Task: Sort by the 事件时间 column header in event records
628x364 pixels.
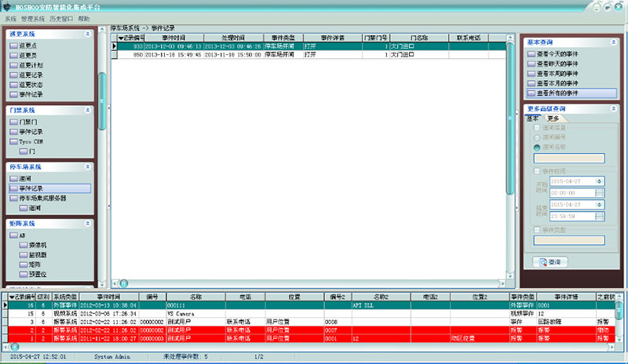Action: click(x=173, y=37)
